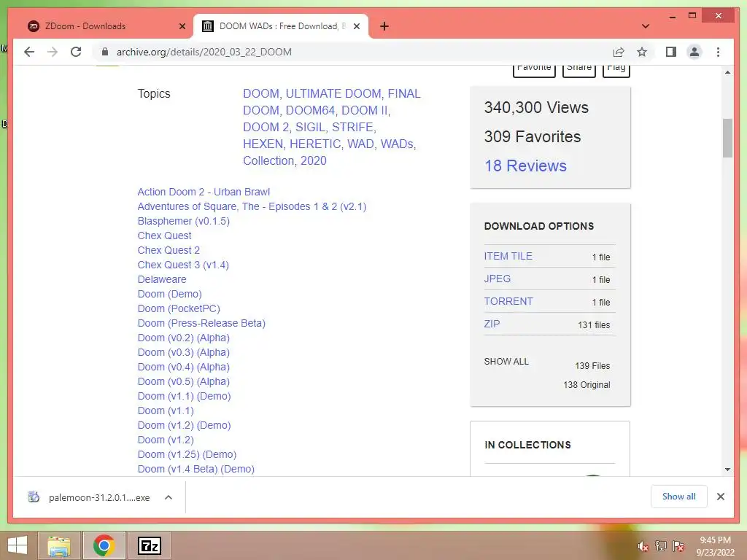Image resolution: width=747 pixels, height=560 pixels.
Task: Open Adventures of Square Episodes 1 & 2
Action: (252, 206)
